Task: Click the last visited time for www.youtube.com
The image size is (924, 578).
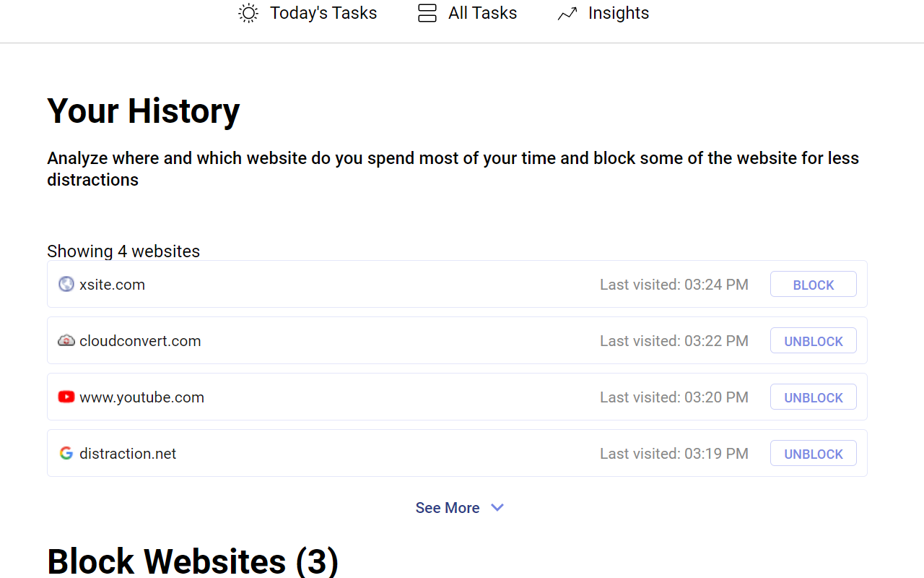Action: [x=674, y=397]
